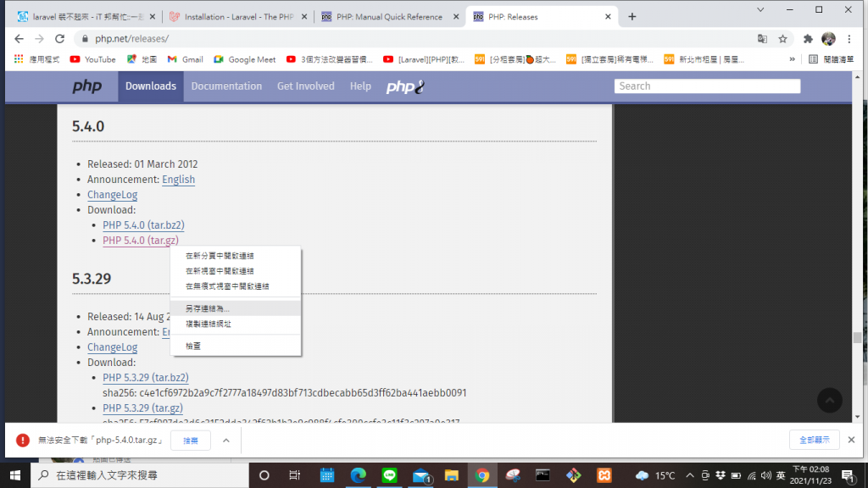Choose 在無痕式視窗中開啟連結 from context menu
The width and height of the screenshot is (868, 488).
pos(236,286)
